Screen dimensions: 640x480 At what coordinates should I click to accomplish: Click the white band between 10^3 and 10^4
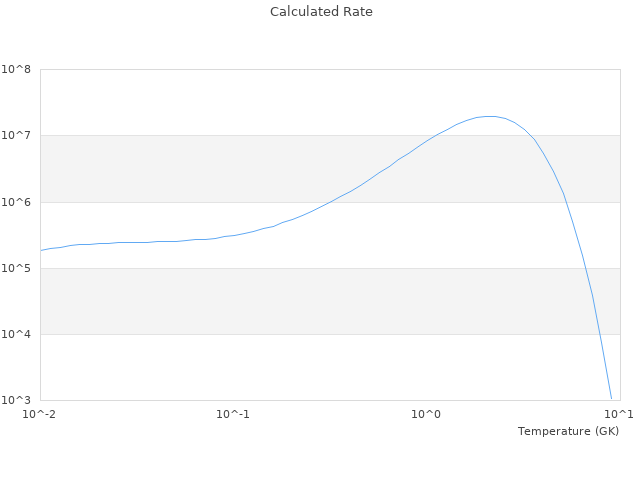coord(300,367)
